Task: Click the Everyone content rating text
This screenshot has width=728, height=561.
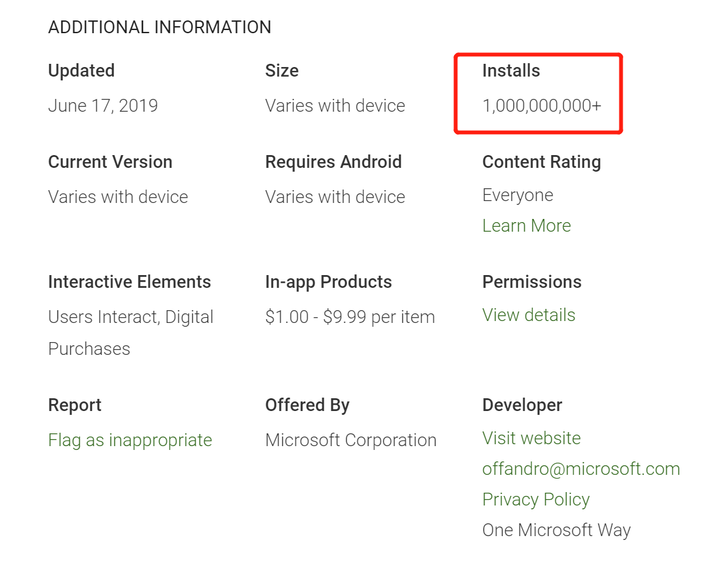Action: [x=518, y=195]
